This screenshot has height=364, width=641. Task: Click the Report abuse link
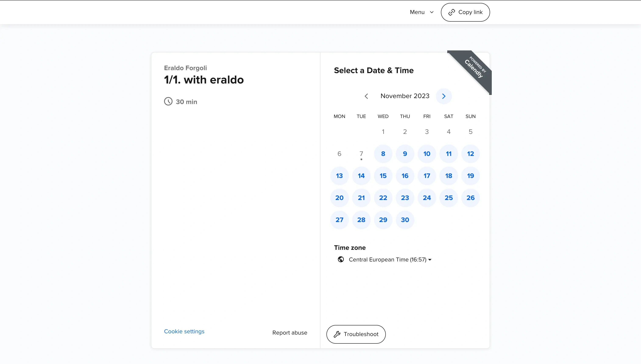tap(290, 332)
